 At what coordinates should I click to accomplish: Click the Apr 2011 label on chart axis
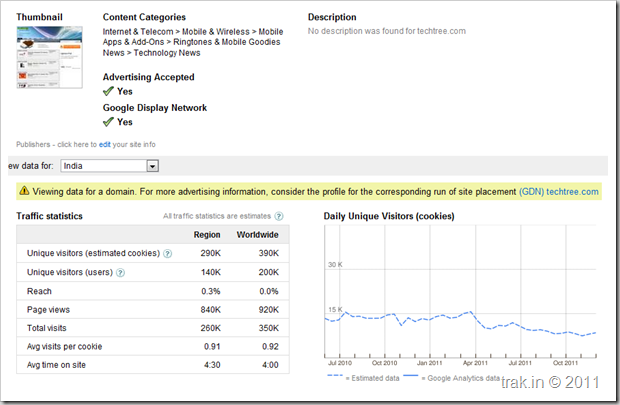[x=473, y=363]
